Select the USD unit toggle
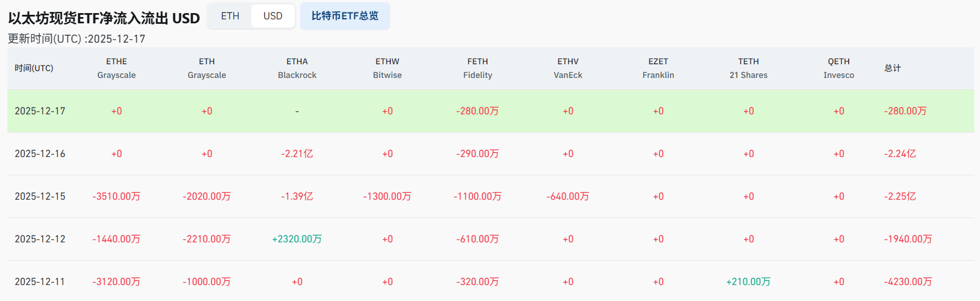The image size is (980, 301). [272, 16]
